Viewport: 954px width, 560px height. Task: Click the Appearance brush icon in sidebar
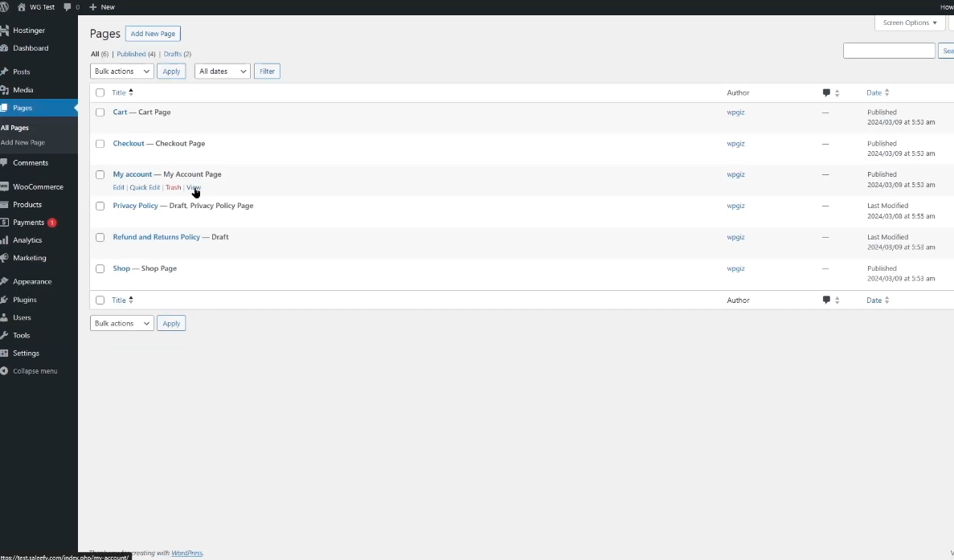pos(5,282)
